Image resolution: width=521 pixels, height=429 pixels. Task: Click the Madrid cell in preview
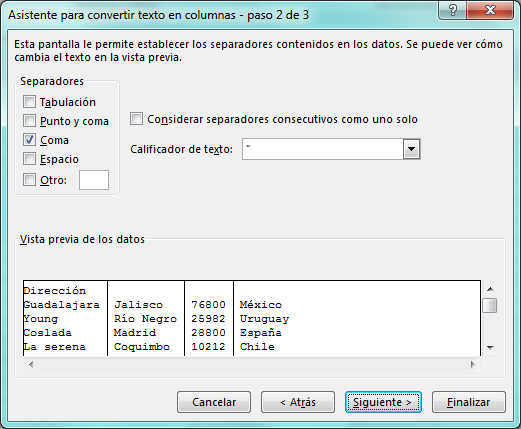[x=135, y=333]
